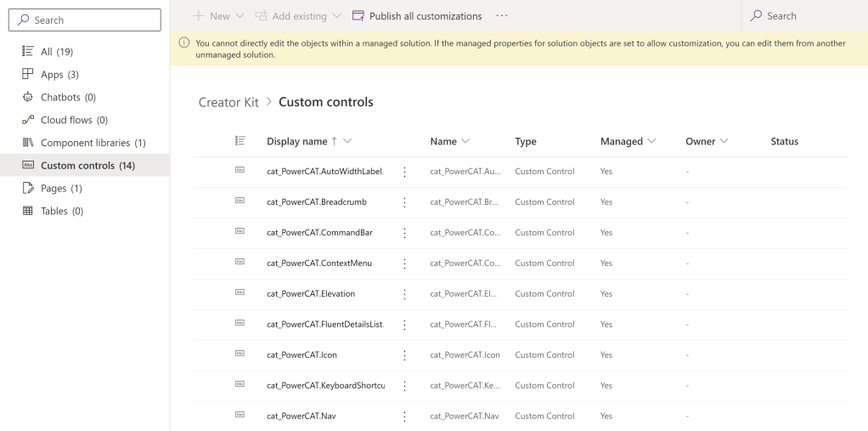The image size is (868, 431).
Task: Open the three-dot menu for cat_PowerCAT.Icon
Action: coord(404,355)
